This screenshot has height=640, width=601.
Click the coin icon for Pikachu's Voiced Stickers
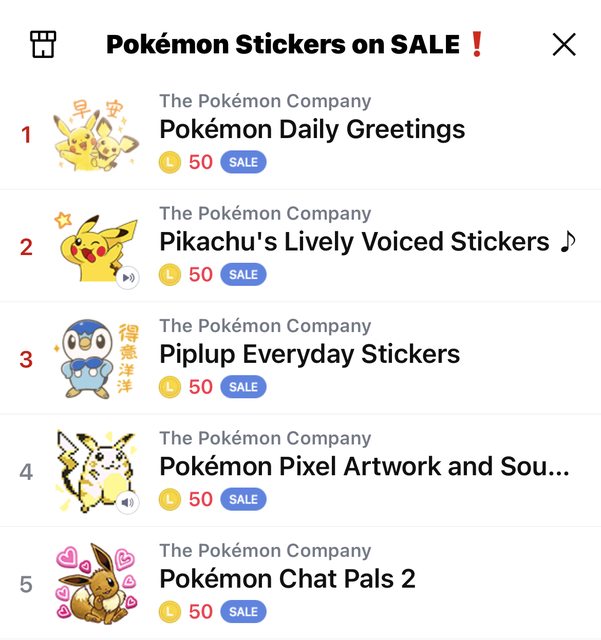(x=170, y=274)
